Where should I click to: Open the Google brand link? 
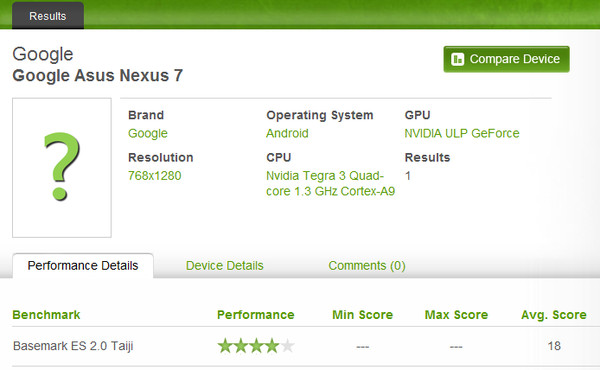tap(148, 134)
